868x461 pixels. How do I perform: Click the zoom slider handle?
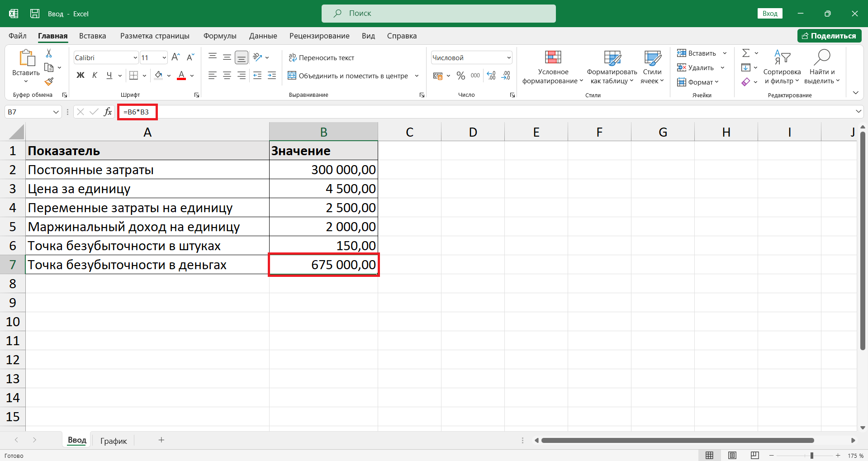click(812, 456)
